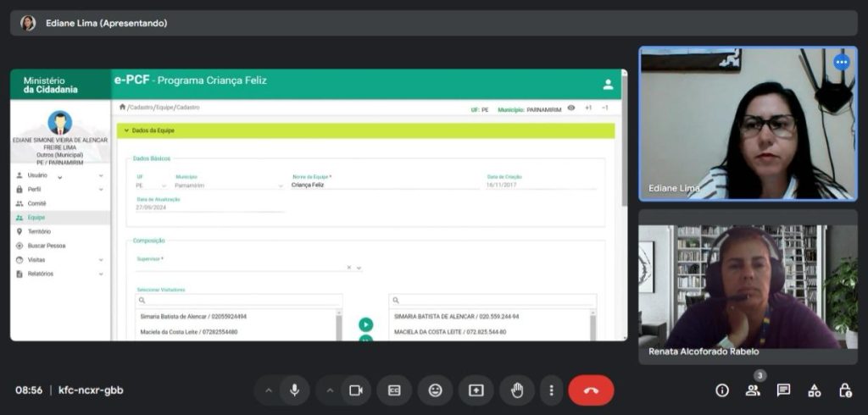
Task: Send an emoji reaction
Action: (x=435, y=390)
